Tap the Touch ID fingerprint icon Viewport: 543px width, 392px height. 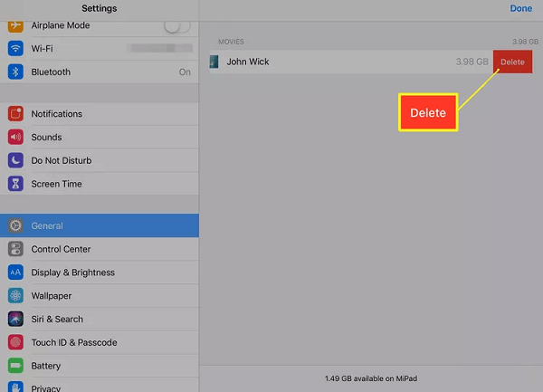(x=15, y=342)
